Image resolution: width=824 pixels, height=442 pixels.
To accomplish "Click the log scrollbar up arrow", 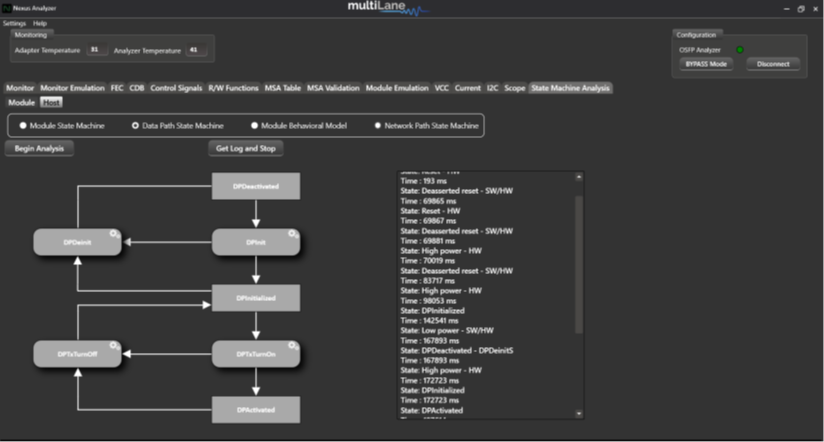I will [579, 176].
